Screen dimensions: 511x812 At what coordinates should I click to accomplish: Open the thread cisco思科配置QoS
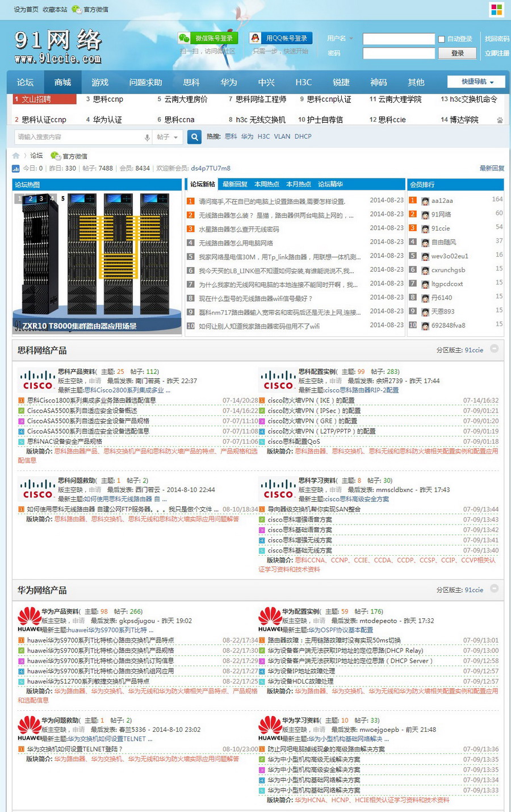click(x=294, y=442)
